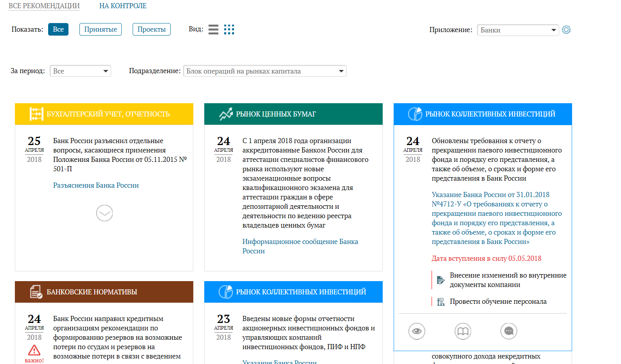Filter by Проекты recommendations

click(x=151, y=29)
